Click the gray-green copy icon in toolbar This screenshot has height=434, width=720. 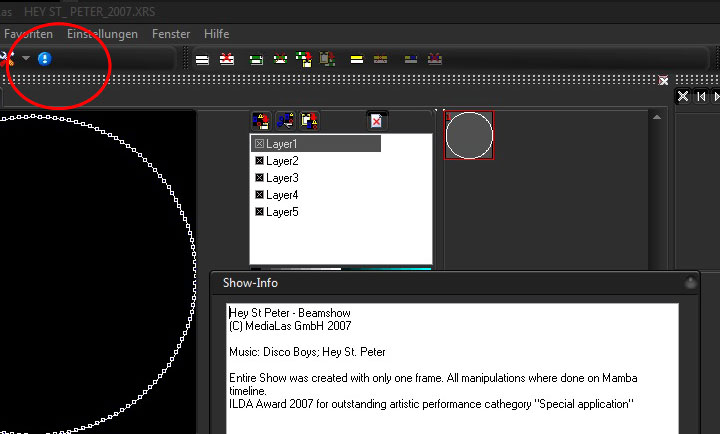click(327, 59)
